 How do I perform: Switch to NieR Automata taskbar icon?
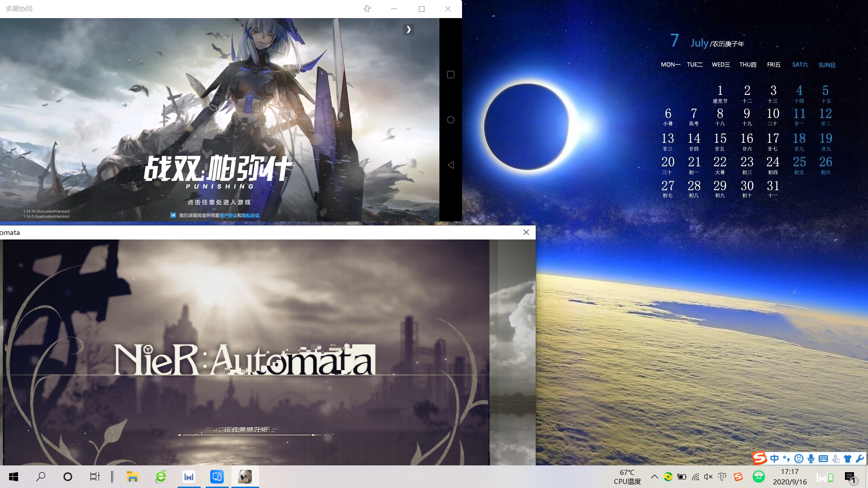pyautogui.click(x=245, y=477)
